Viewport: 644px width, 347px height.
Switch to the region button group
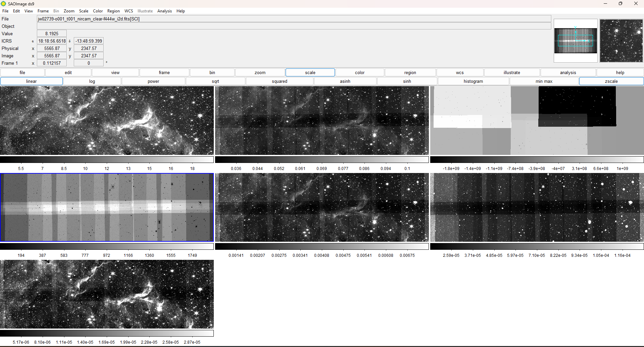click(x=410, y=72)
